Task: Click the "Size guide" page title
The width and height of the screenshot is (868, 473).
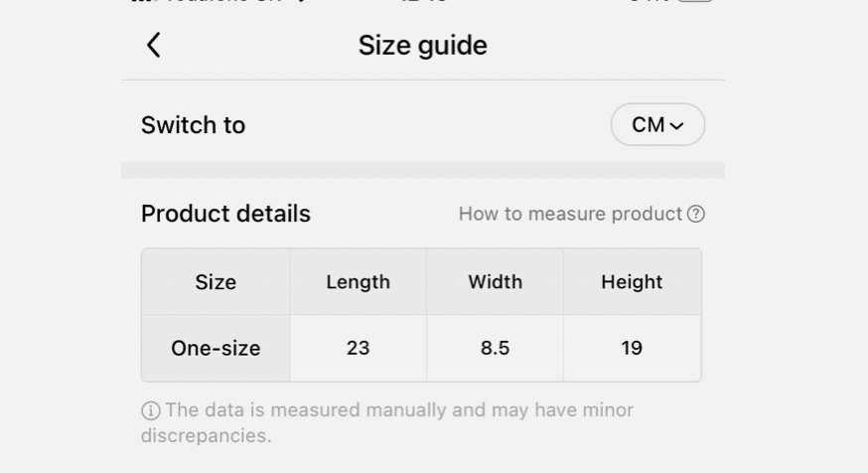Action: pos(422,46)
